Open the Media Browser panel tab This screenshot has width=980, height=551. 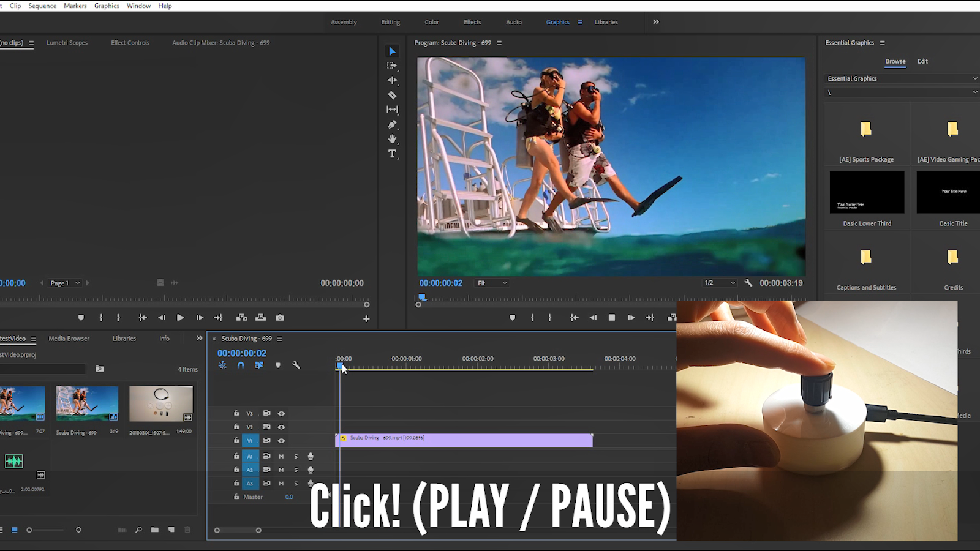click(69, 339)
